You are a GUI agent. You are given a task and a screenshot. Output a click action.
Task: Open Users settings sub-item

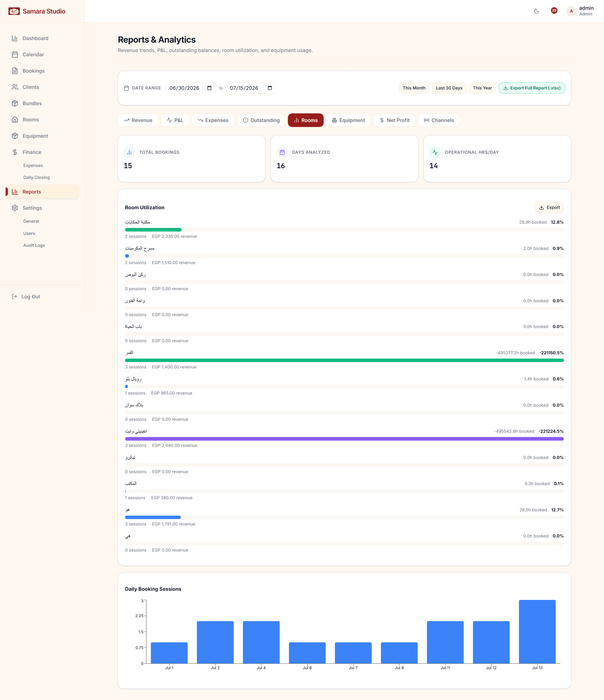click(x=29, y=233)
